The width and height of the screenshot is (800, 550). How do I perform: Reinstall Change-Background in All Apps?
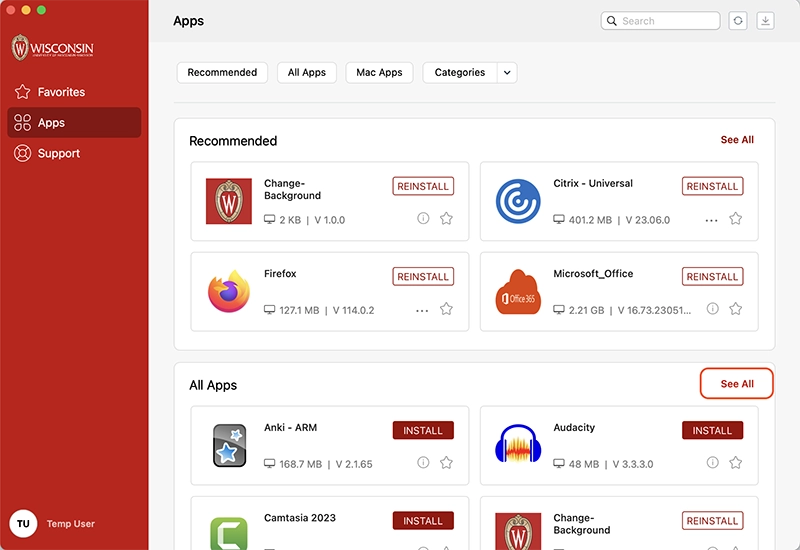(712, 521)
